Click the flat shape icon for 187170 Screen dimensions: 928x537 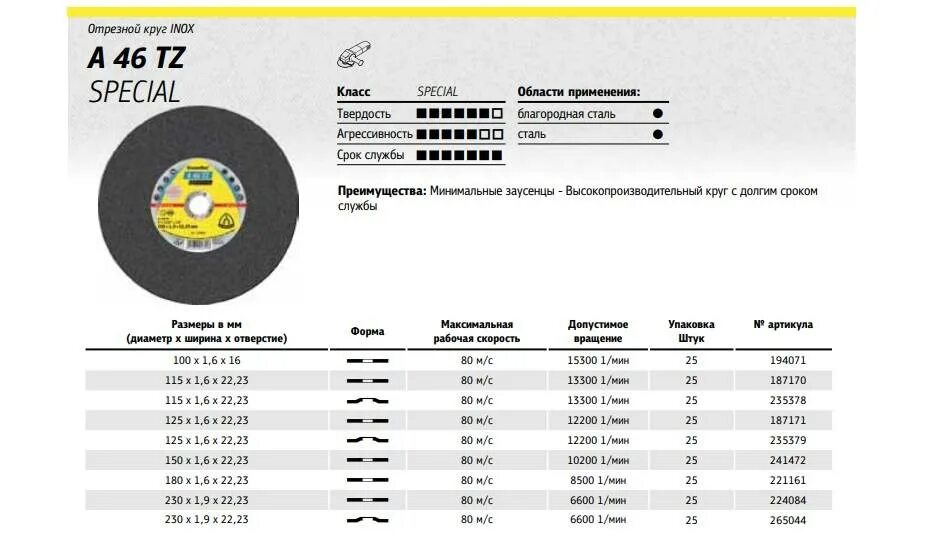point(367,381)
